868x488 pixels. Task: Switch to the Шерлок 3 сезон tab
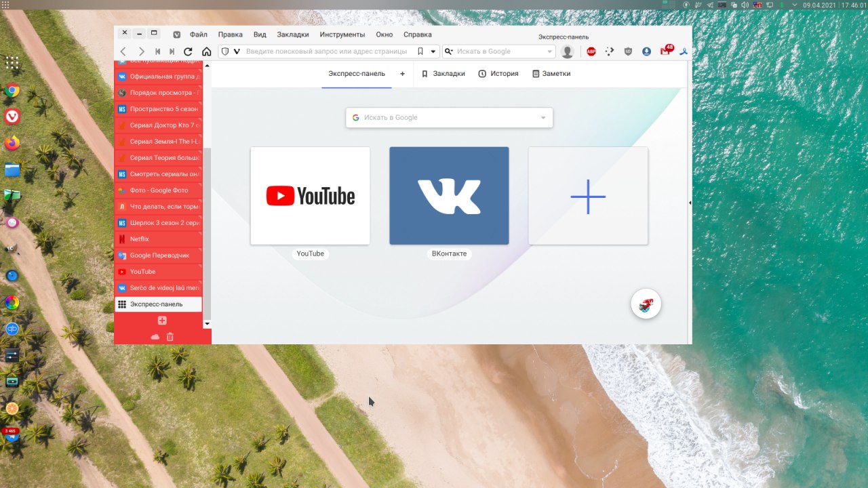pyautogui.click(x=159, y=223)
